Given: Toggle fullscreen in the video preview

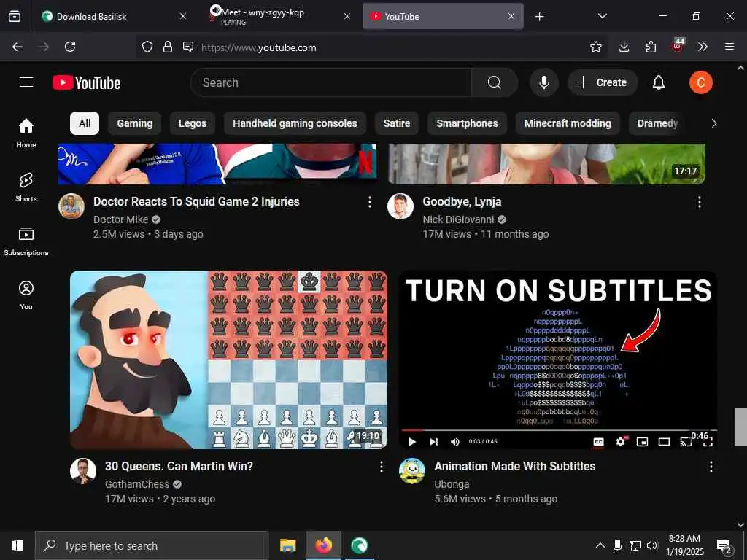Looking at the screenshot, I should coord(708,442).
